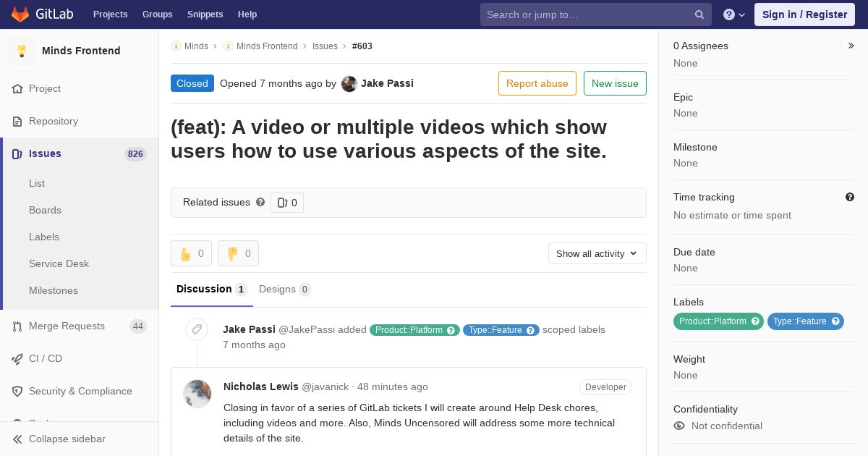Click help icon on activity Type::Feature label
Screen dimensions: 868x456
point(530,330)
